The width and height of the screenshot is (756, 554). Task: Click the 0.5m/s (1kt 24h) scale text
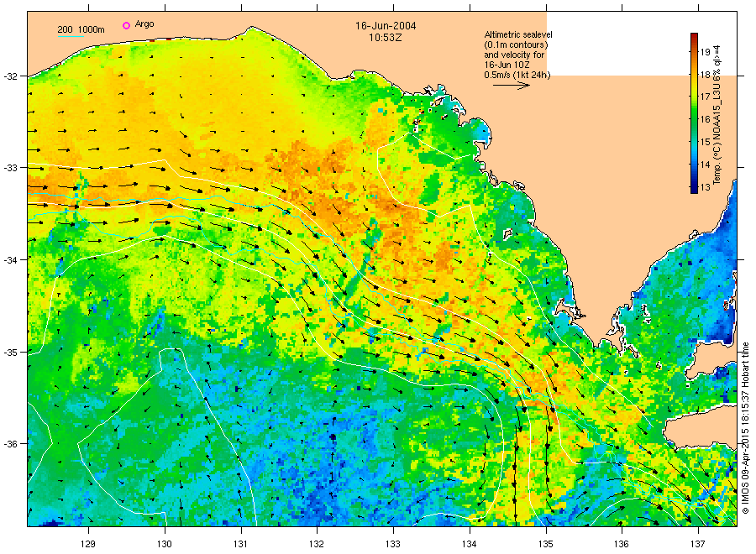[517, 75]
